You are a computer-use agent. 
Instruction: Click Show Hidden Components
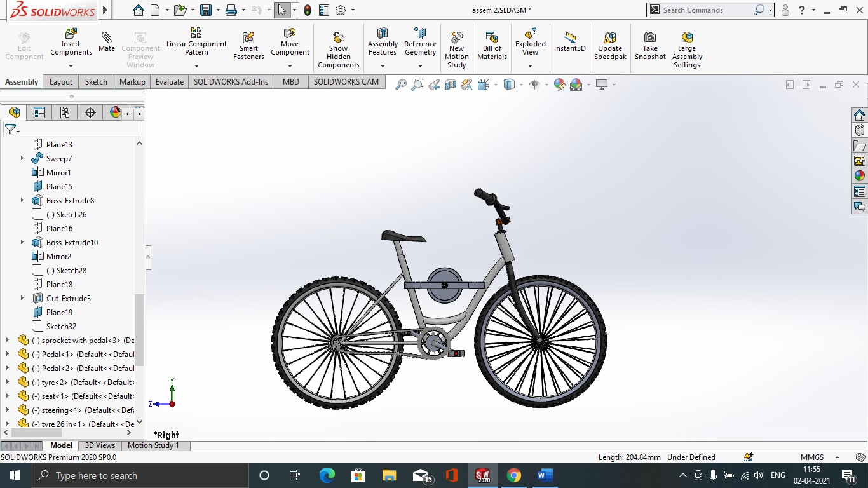(339, 50)
